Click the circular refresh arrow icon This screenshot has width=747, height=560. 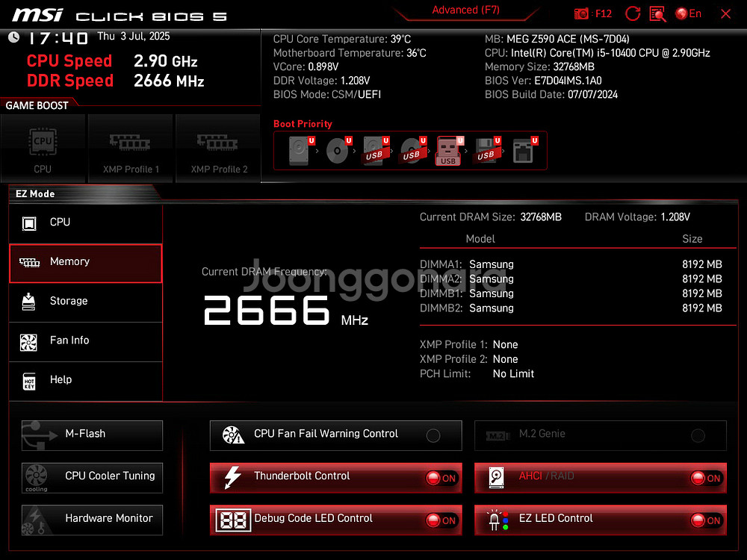pyautogui.click(x=633, y=13)
